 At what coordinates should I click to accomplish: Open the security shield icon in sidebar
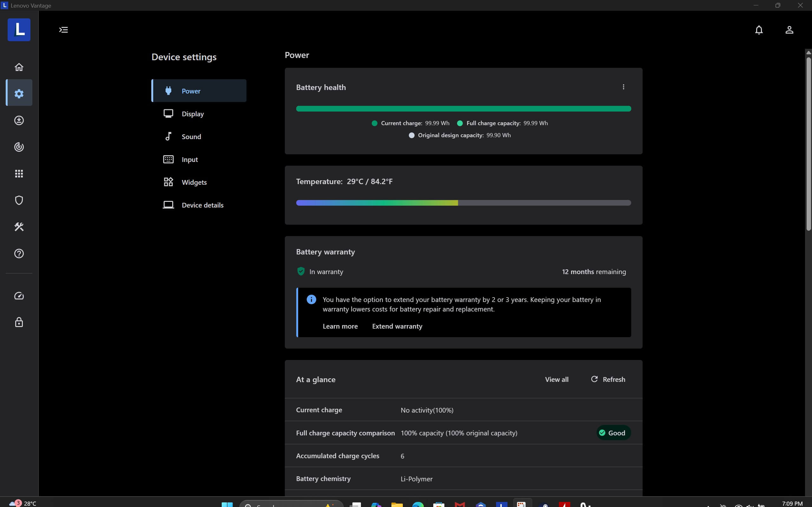[19, 200]
